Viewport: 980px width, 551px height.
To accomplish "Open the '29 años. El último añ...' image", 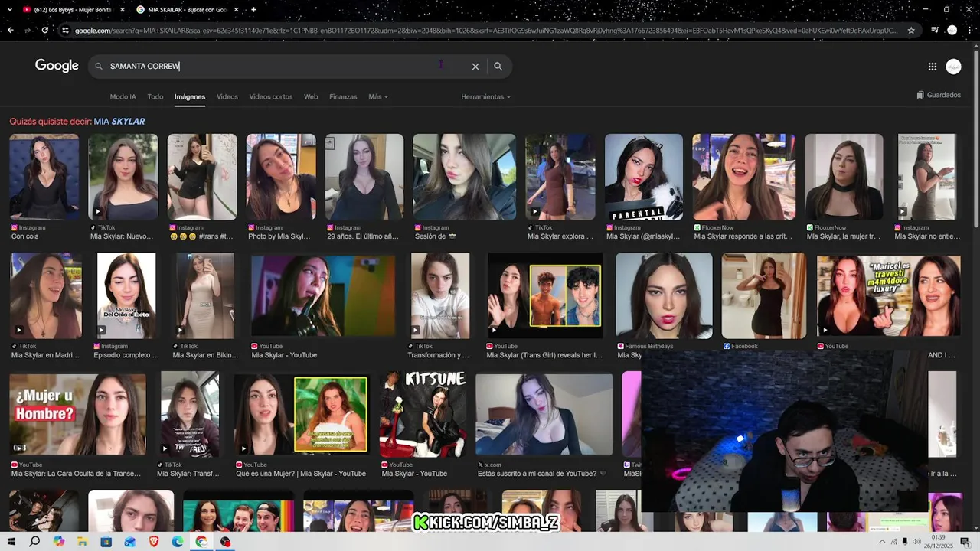I will click(x=364, y=177).
